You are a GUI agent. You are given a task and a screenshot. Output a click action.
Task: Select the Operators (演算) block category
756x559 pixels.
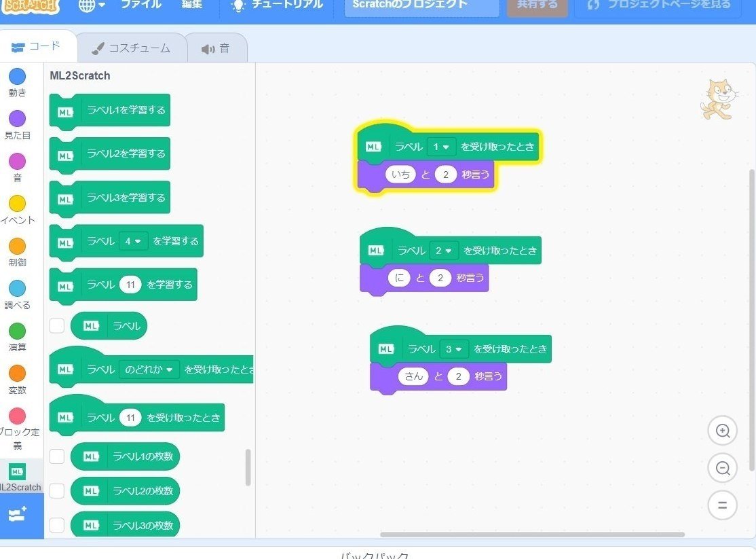tap(17, 331)
